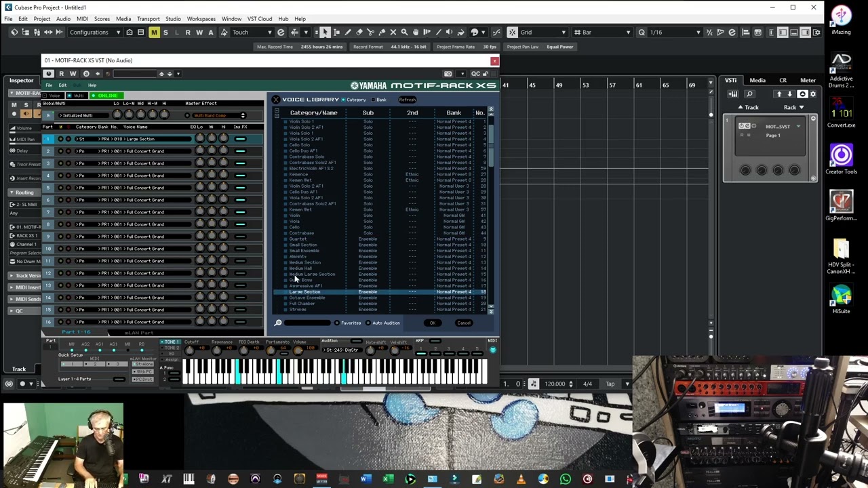Select the Draw pencil tool
The width and height of the screenshot is (868, 488).
click(x=348, y=32)
